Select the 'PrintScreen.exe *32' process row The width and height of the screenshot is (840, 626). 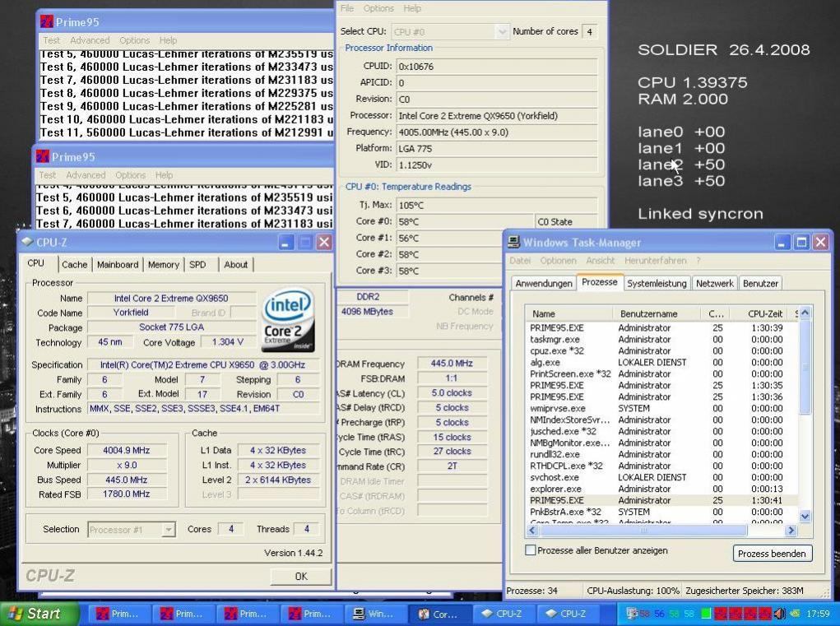click(x=663, y=373)
